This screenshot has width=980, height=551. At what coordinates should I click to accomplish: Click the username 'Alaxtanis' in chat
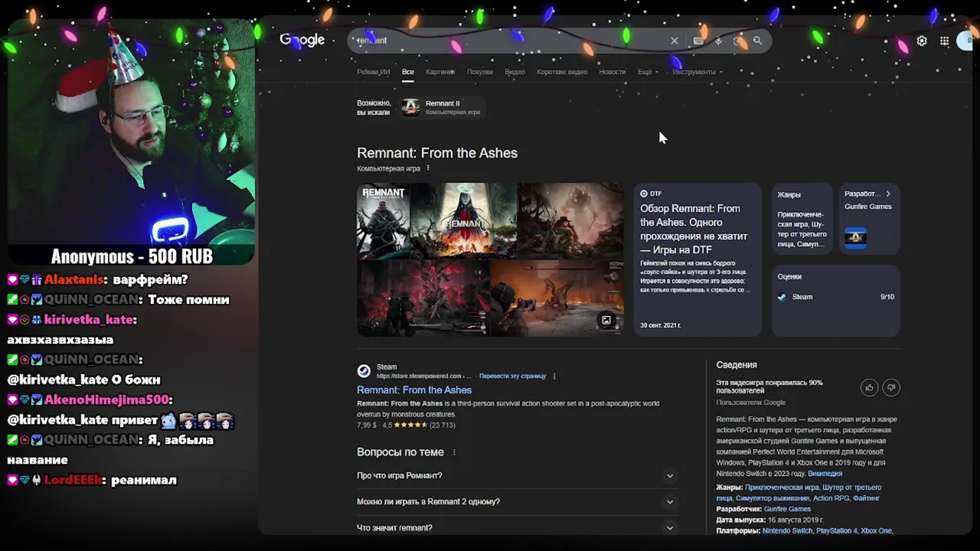pyautogui.click(x=73, y=280)
